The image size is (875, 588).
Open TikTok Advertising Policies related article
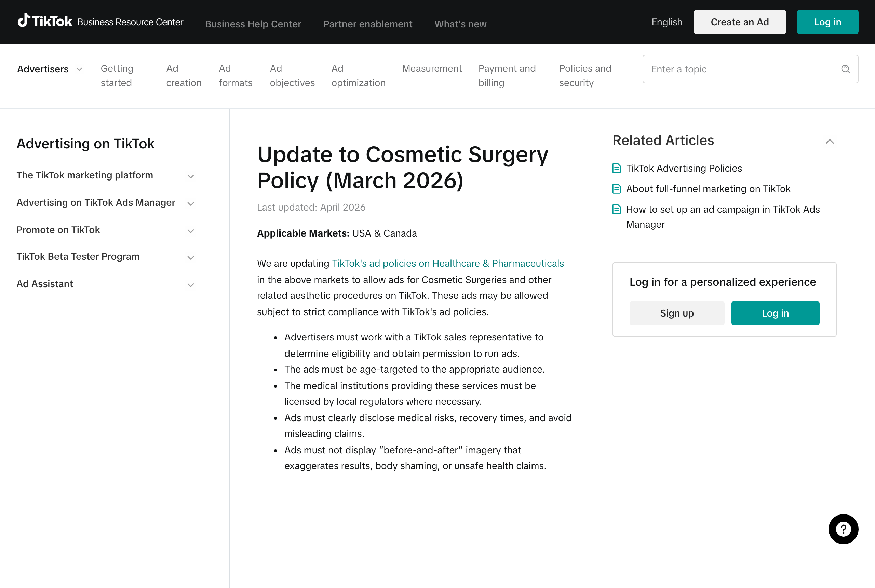click(684, 169)
